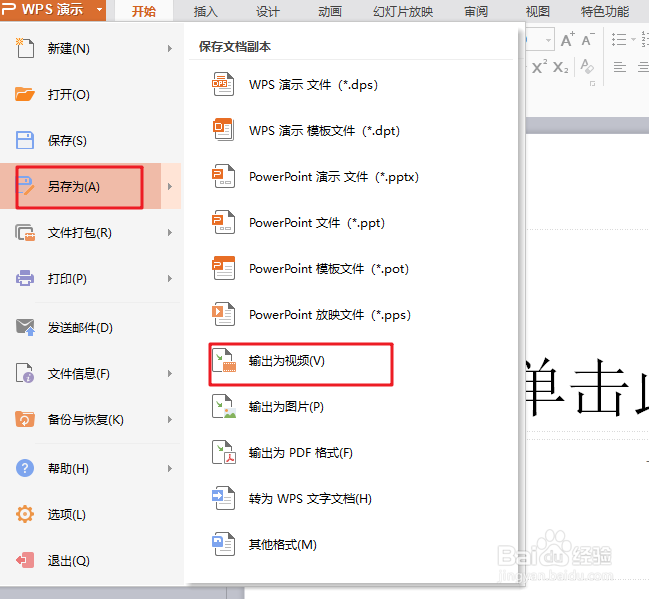The width and height of the screenshot is (649, 599).
Task: Decrease font size with A- icon
Action: tap(587, 40)
